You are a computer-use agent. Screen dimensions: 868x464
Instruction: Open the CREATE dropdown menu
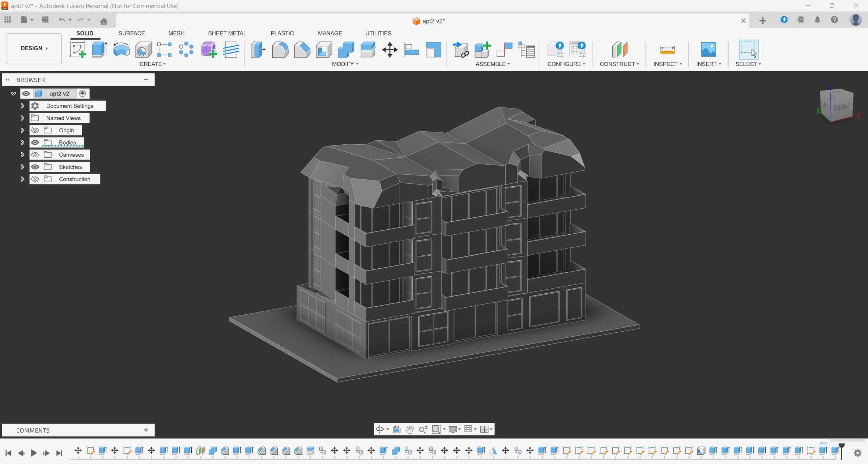coord(153,64)
